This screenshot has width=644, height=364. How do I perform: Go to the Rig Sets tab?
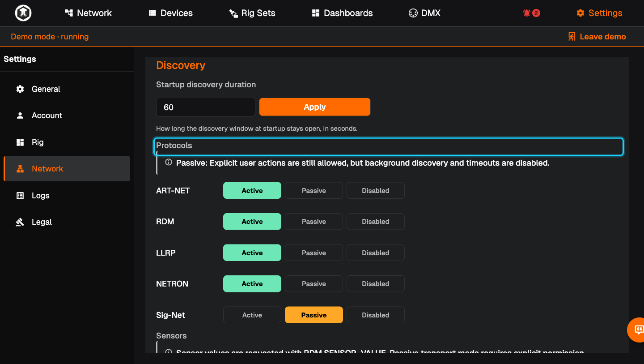[252, 13]
